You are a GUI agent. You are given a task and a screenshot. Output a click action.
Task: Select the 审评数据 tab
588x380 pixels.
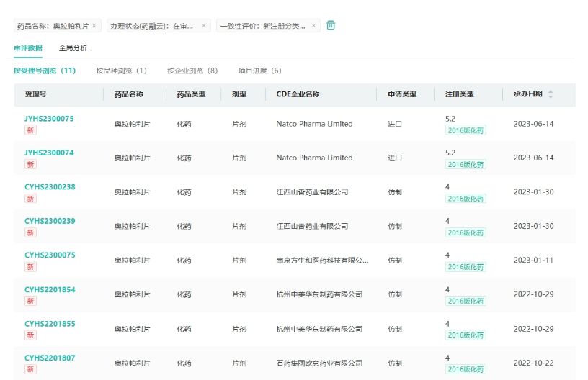[x=27, y=48]
